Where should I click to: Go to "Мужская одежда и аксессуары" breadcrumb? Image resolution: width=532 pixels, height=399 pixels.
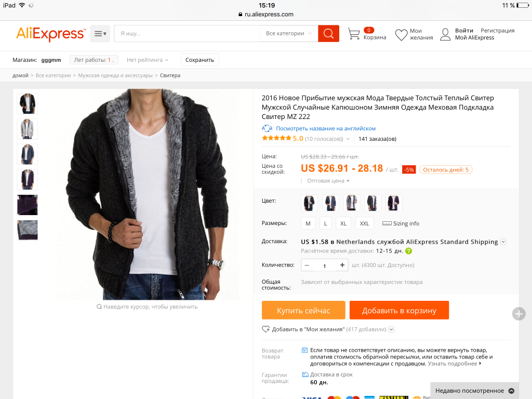coord(115,75)
